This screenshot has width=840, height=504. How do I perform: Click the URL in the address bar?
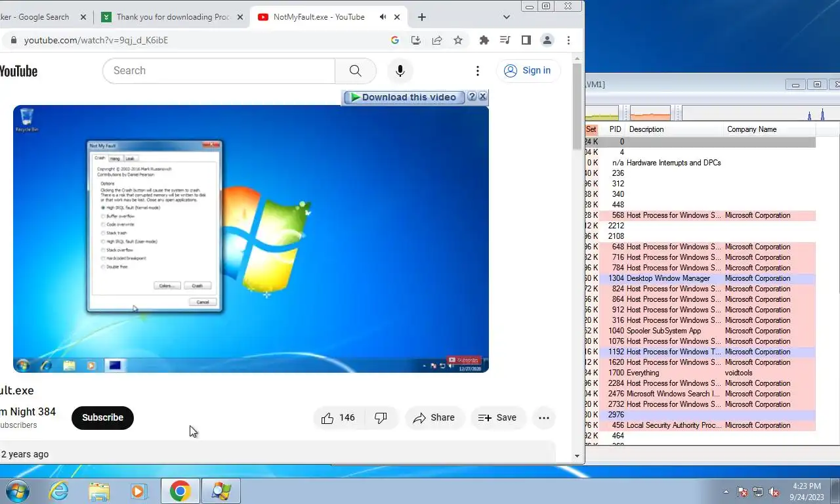tap(96, 40)
